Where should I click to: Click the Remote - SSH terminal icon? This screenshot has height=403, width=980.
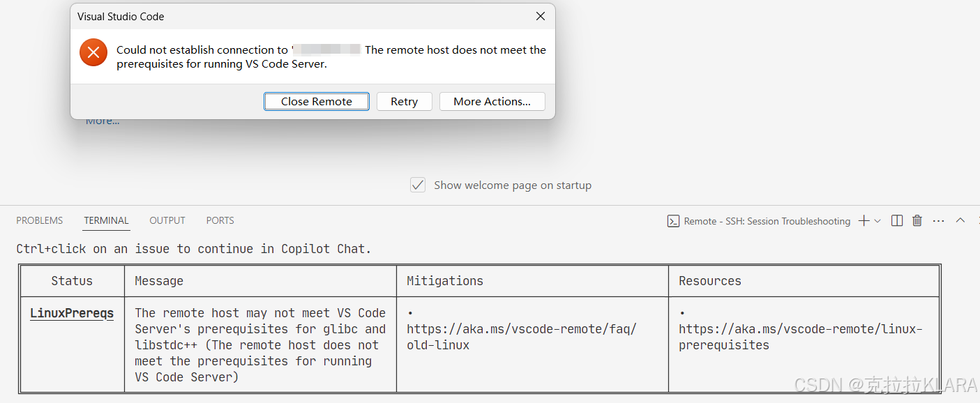(673, 221)
